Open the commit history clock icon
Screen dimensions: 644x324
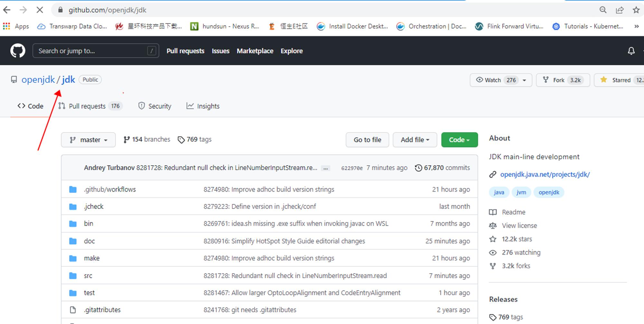418,168
